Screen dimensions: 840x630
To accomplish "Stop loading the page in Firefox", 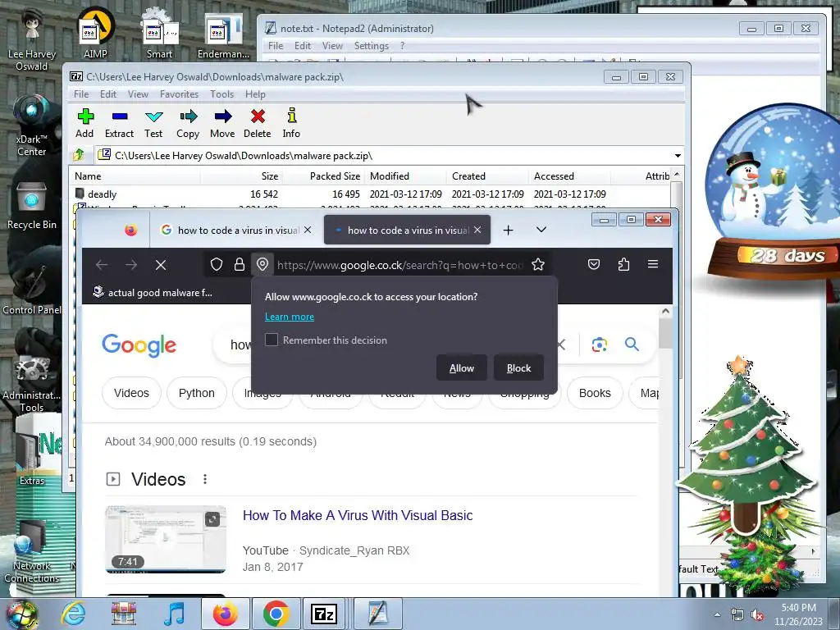I will point(161,265).
